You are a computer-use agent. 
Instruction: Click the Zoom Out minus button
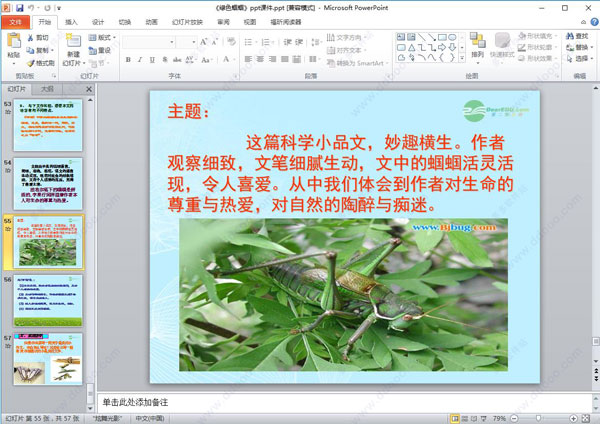tap(514, 419)
